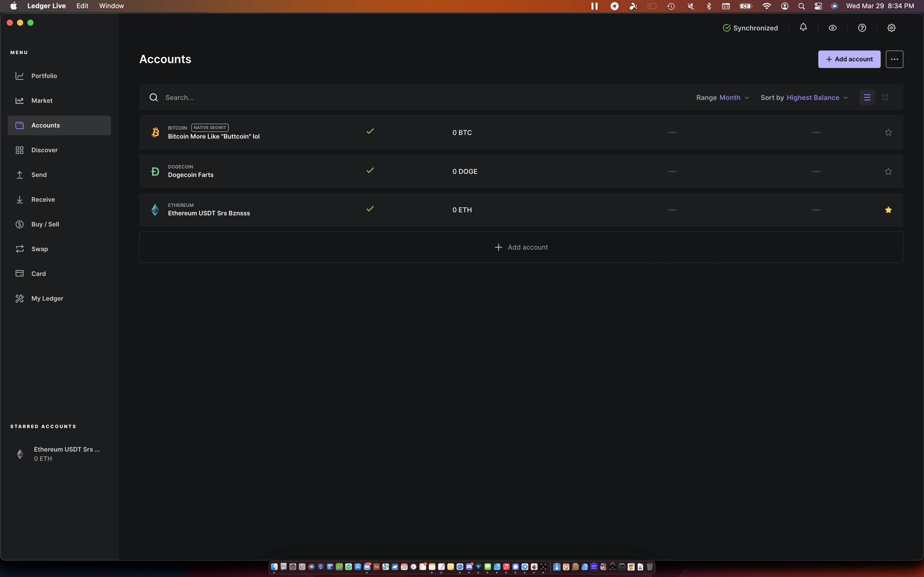Open the Window menu

pyautogui.click(x=111, y=6)
